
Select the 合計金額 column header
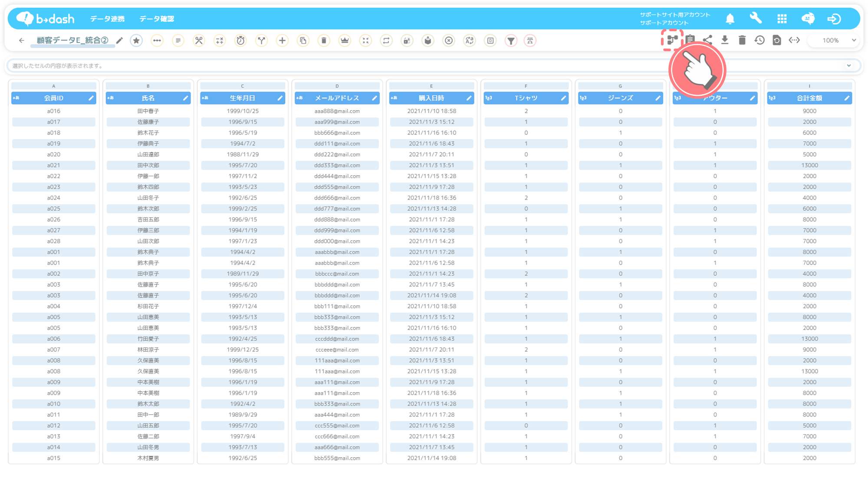(x=809, y=98)
